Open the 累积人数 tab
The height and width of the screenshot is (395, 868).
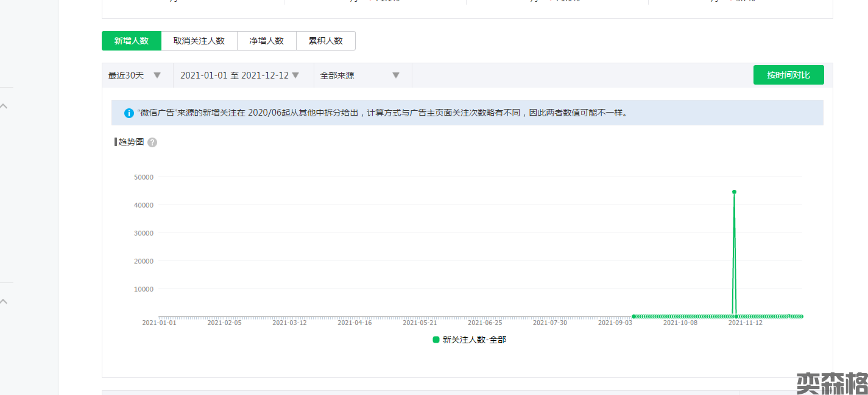coord(326,41)
